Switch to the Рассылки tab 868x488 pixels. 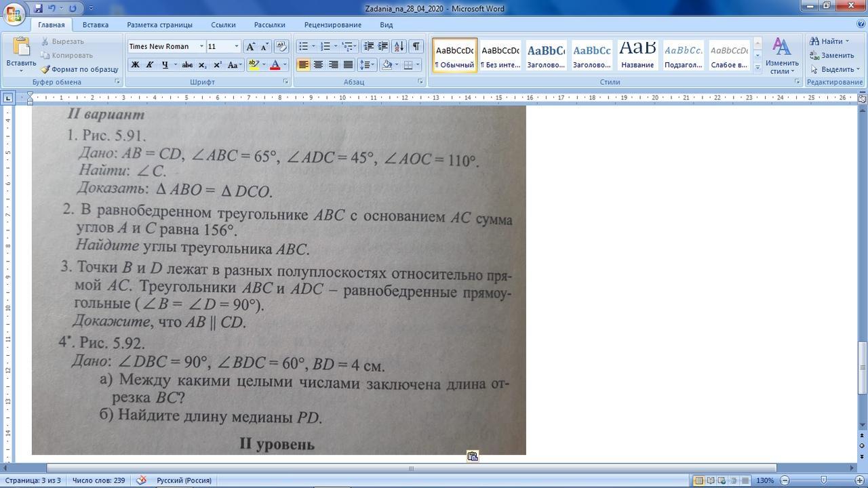(270, 24)
